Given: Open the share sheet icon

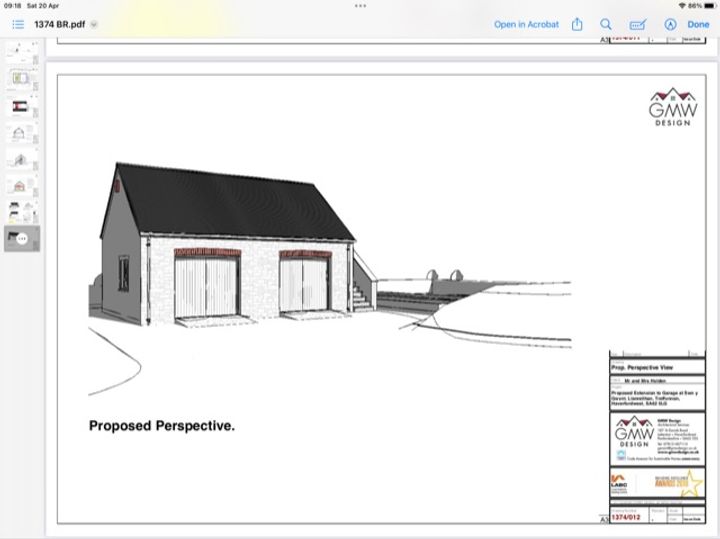Looking at the screenshot, I should [x=577, y=24].
